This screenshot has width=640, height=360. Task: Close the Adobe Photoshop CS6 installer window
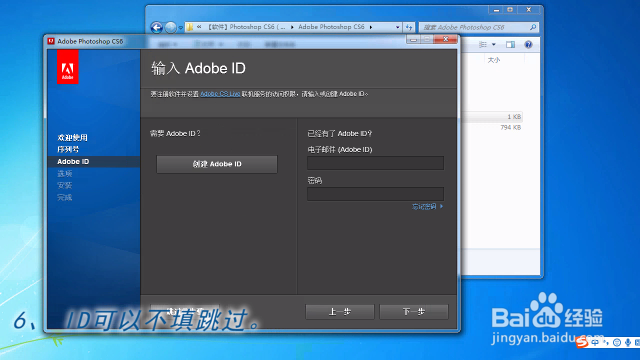pos(446,39)
